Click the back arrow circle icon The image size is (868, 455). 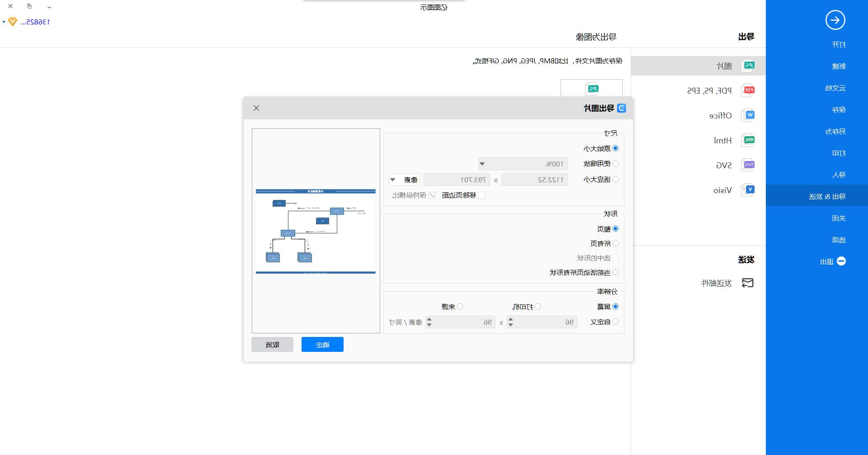(835, 20)
